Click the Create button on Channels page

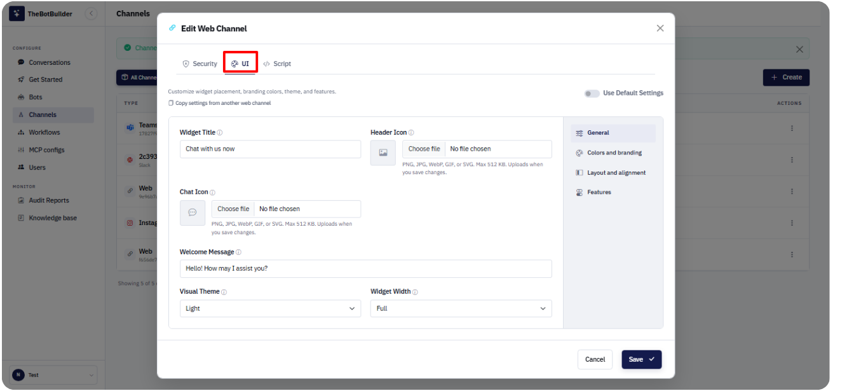[x=786, y=77]
